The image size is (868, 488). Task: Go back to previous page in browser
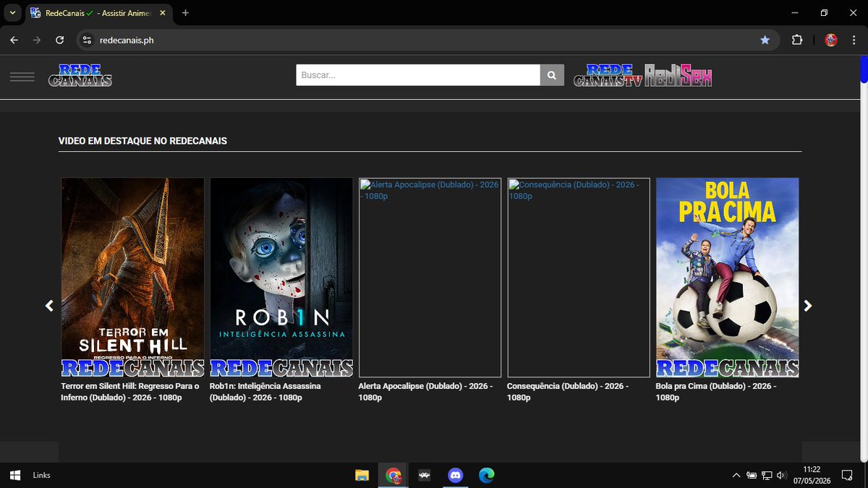click(14, 40)
